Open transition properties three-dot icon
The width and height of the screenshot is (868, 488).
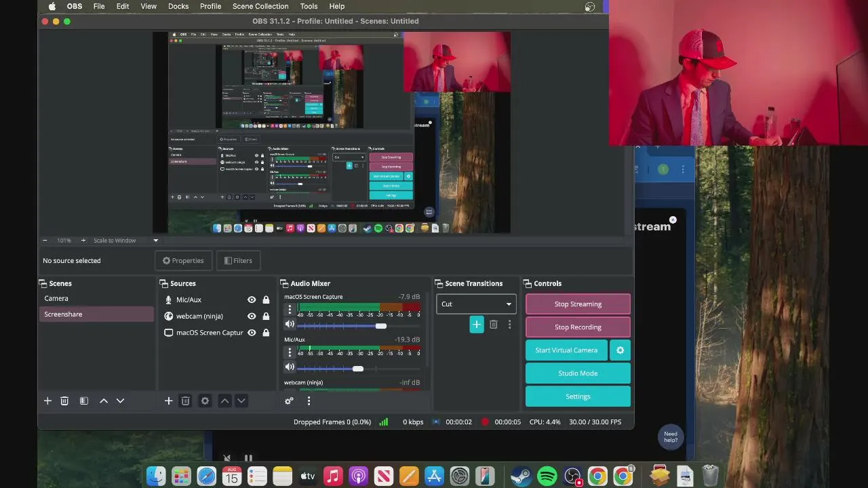tap(510, 325)
